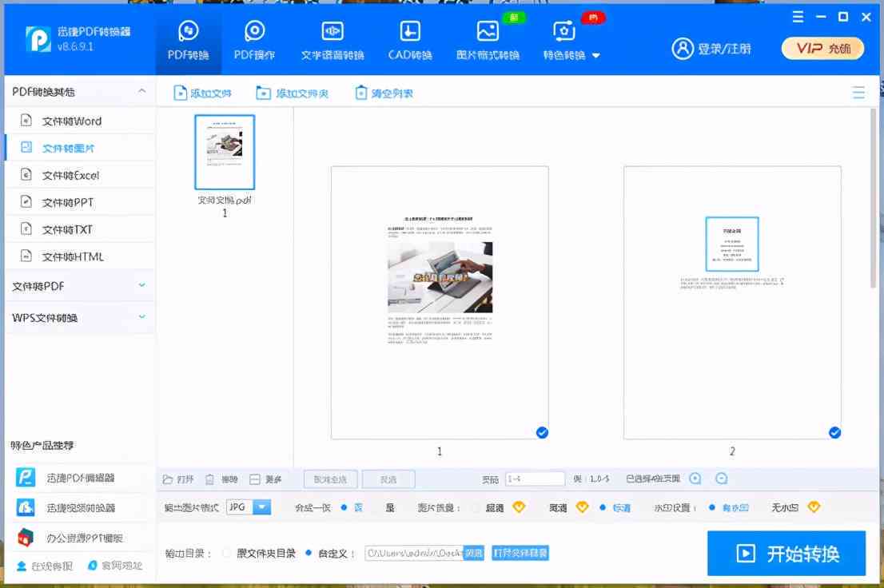The width and height of the screenshot is (884, 588).
Task: Click the 添加文件 toolbar button
Action: tap(202, 93)
